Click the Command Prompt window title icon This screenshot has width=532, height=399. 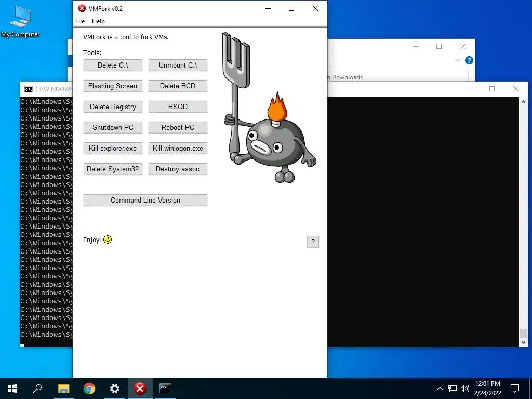coord(29,89)
